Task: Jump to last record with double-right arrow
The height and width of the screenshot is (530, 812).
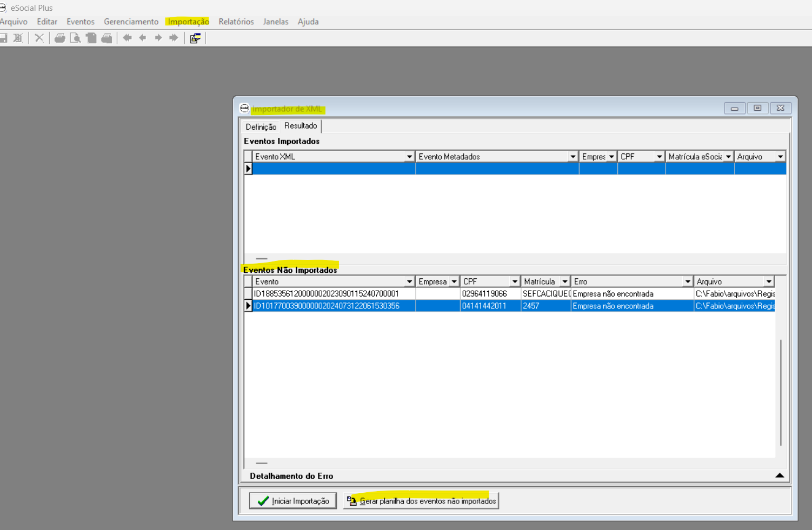Action: pos(174,38)
